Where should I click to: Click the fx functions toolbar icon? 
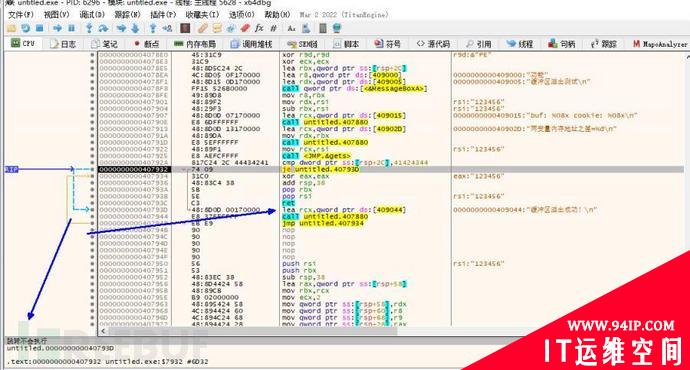click(259, 29)
